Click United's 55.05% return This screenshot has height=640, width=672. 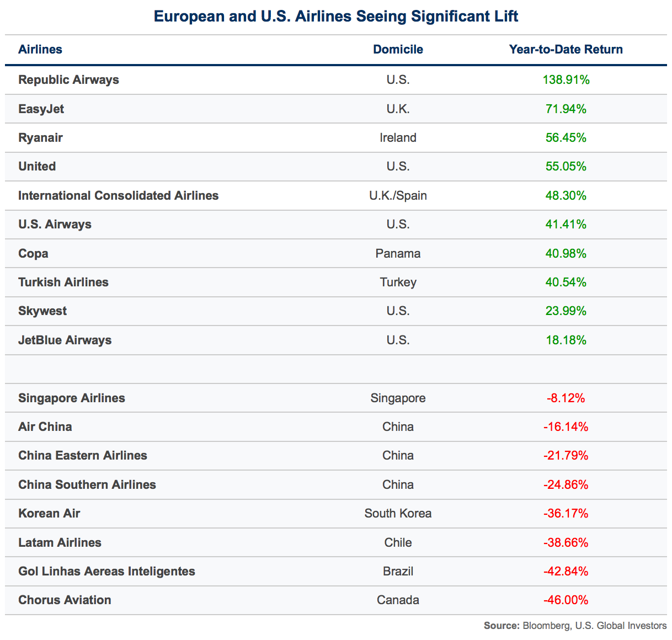[566, 167]
